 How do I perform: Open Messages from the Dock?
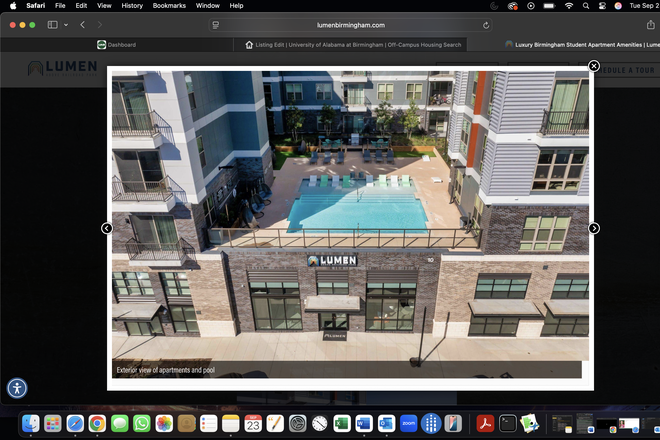pyautogui.click(x=120, y=424)
